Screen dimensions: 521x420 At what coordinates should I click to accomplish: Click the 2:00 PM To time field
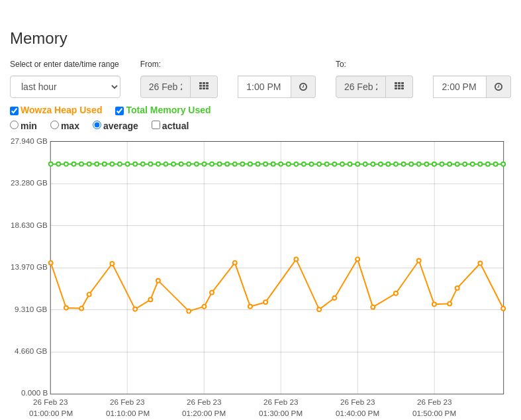(460, 87)
